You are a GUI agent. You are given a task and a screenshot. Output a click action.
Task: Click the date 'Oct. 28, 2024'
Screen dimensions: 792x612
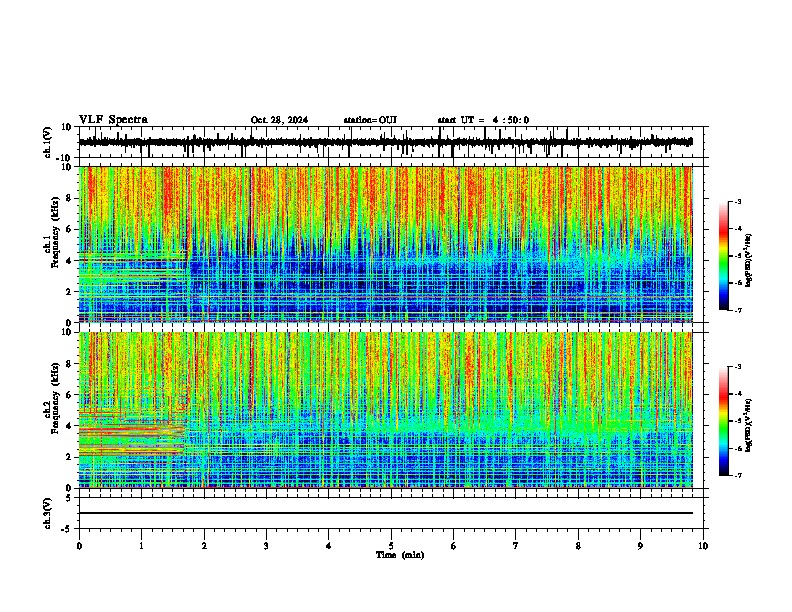pos(279,120)
